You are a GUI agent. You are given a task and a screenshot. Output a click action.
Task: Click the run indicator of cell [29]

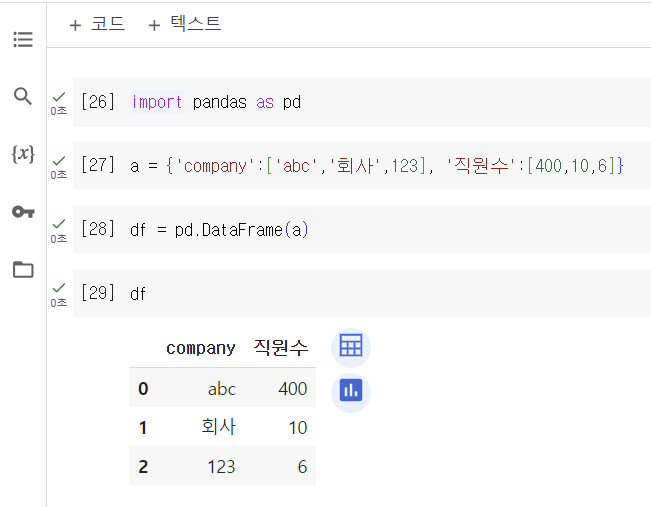click(59, 294)
